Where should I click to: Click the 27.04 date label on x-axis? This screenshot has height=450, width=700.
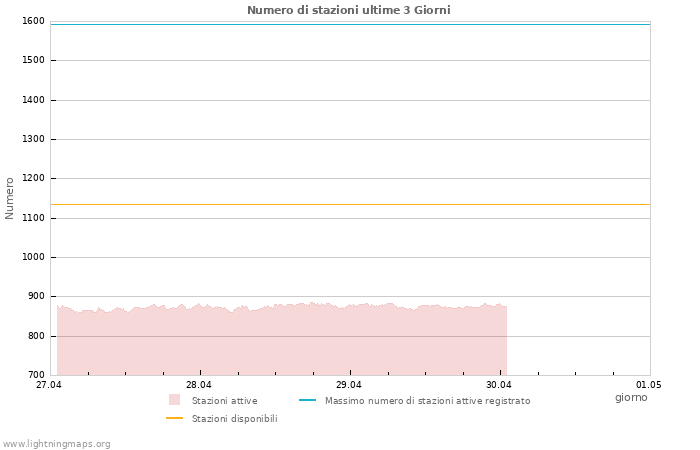[48, 385]
